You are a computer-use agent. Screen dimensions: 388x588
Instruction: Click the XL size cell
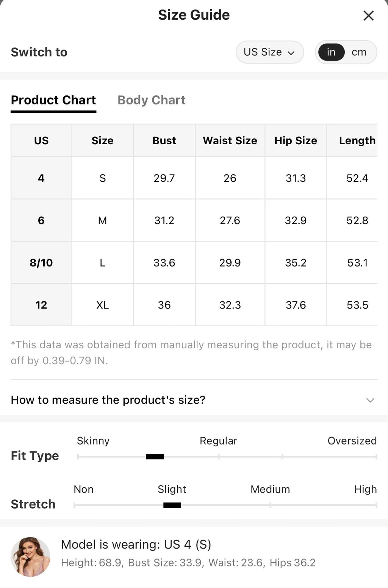click(103, 305)
